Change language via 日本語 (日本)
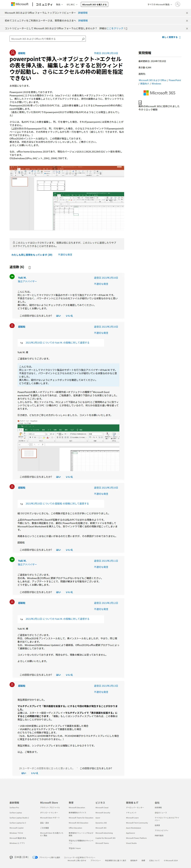191x868 pixels. [x=21, y=857]
